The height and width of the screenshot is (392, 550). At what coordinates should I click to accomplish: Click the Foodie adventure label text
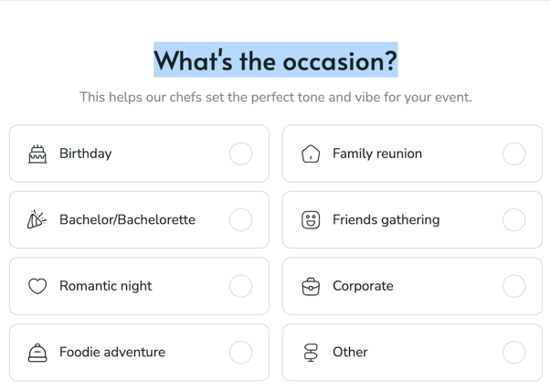point(112,353)
